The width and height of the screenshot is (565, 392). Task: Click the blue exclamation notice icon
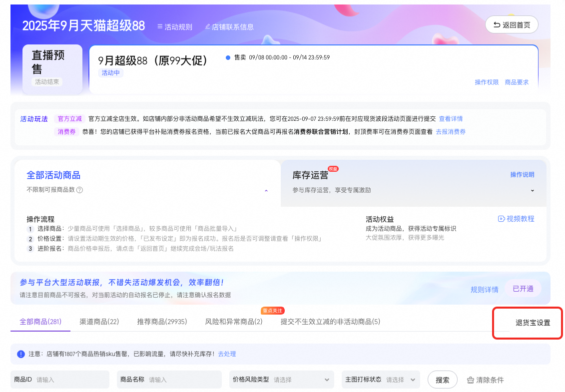pos(21,354)
